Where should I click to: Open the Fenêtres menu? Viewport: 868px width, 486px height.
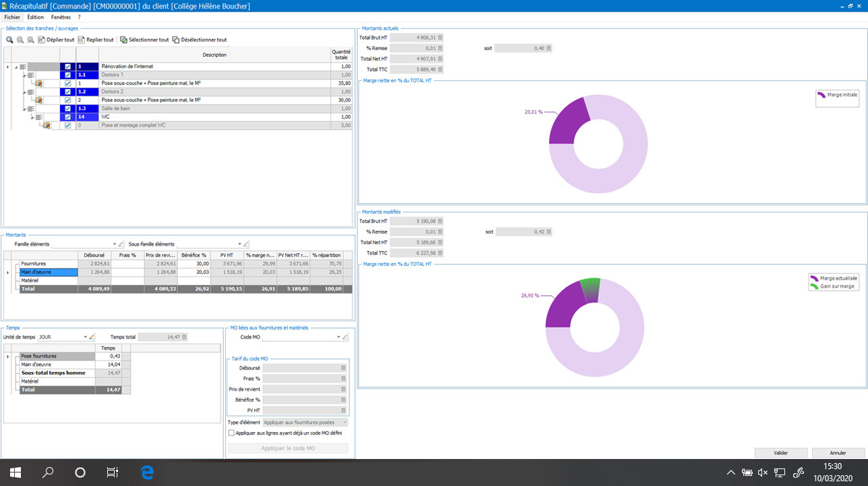(61, 17)
